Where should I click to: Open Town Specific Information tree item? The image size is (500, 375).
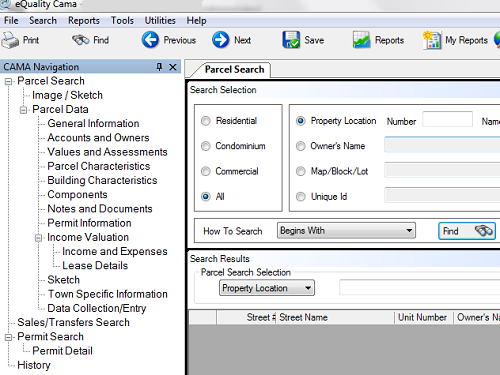108,294
